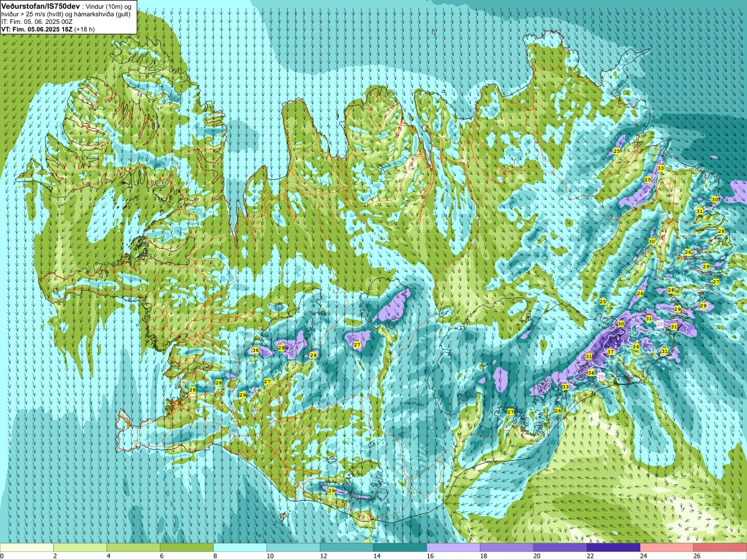Select the 2–4 m/s light green legend swatch
747x560 pixels.
80,548
